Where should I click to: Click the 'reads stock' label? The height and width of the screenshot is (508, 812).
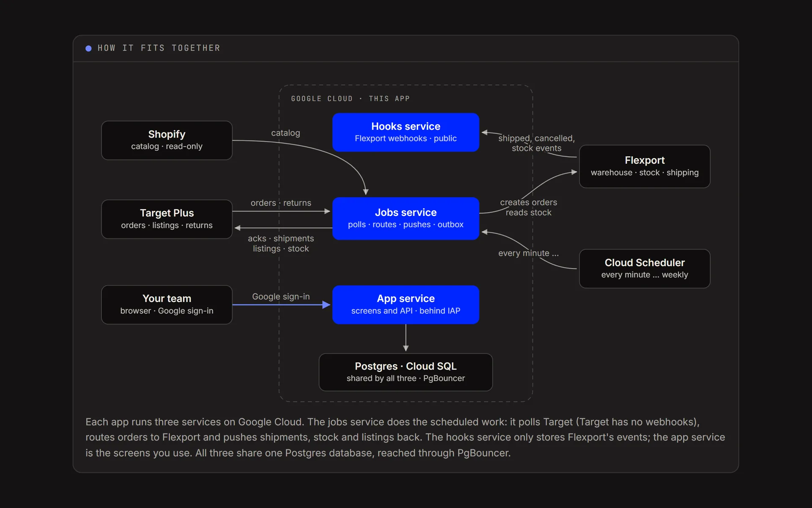529,213
